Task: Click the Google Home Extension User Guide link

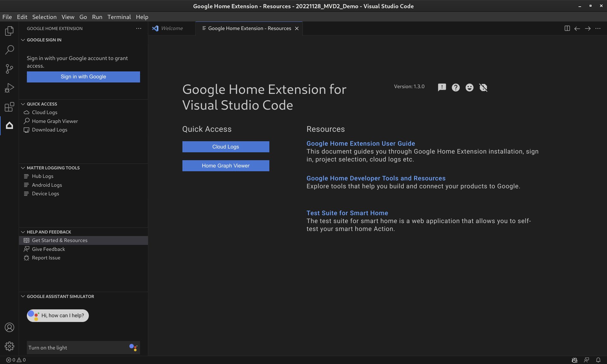Action: (x=361, y=143)
